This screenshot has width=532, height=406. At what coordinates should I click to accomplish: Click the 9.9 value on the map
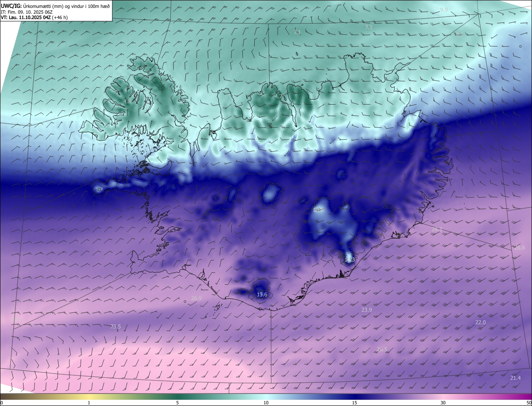pos(444,10)
